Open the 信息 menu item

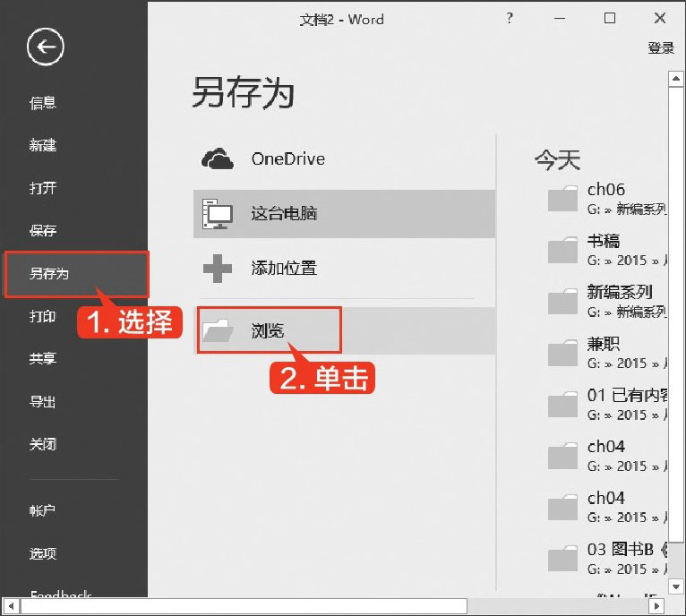click(x=43, y=103)
